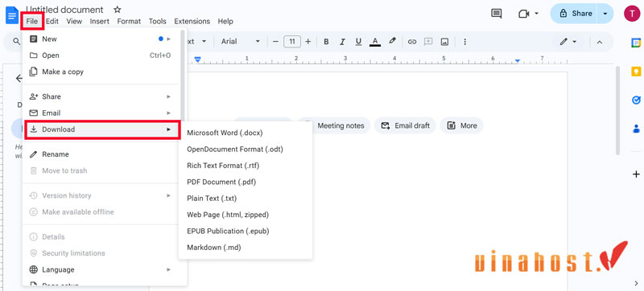This screenshot has height=291, width=644.
Task: Increase font size with plus button
Action: [x=308, y=41]
